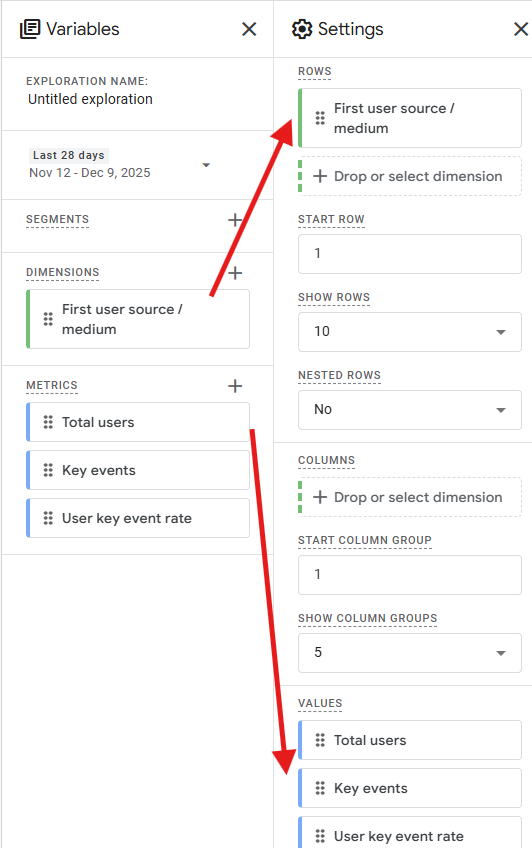The width and height of the screenshot is (532, 848).
Task: Click the DIMENSIONS heading
Action: (63, 273)
